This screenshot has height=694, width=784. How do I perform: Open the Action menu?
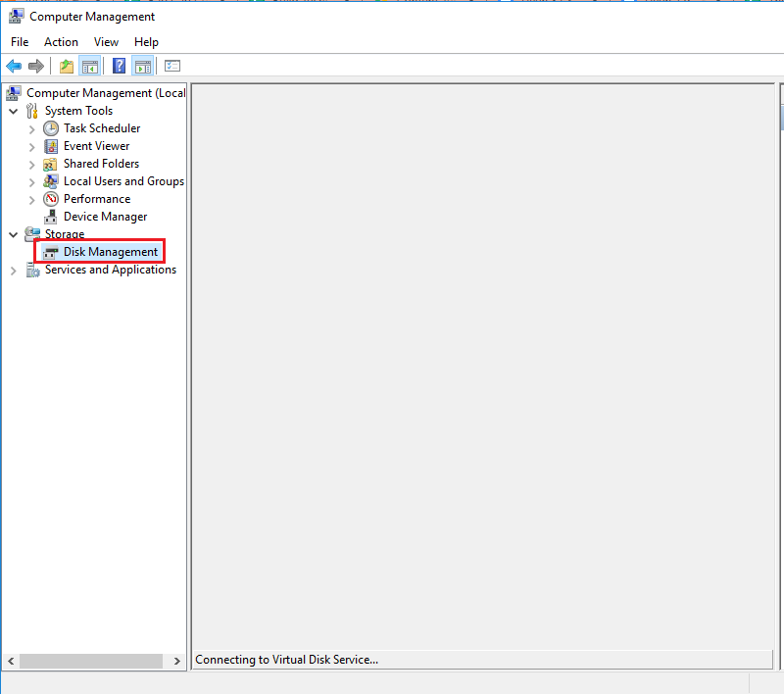point(61,42)
